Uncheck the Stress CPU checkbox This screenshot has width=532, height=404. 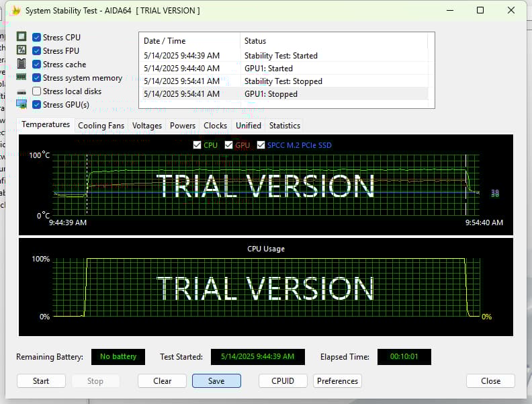pos(37,38)
